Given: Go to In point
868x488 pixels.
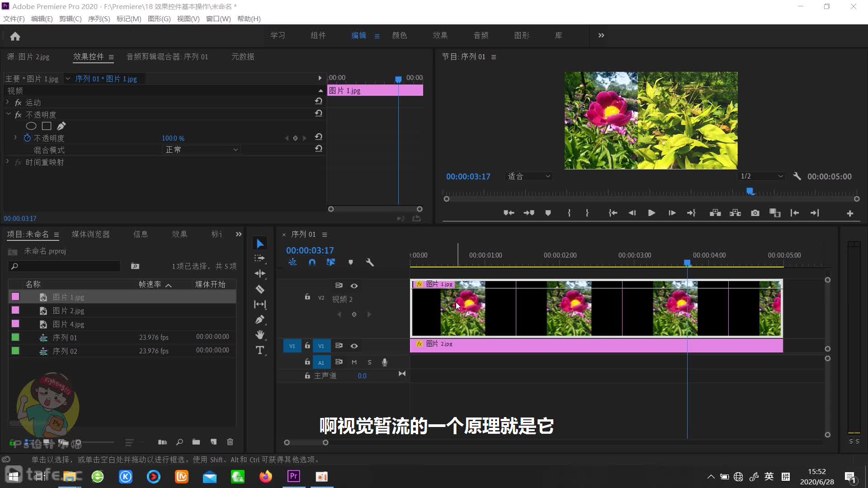Looking at the screenshot, I should [613, 213].
